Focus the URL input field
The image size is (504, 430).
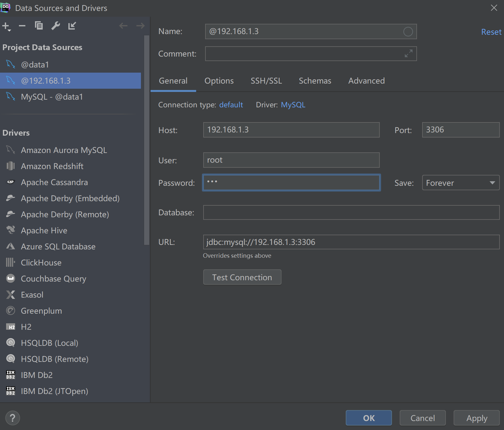[351, 242]
